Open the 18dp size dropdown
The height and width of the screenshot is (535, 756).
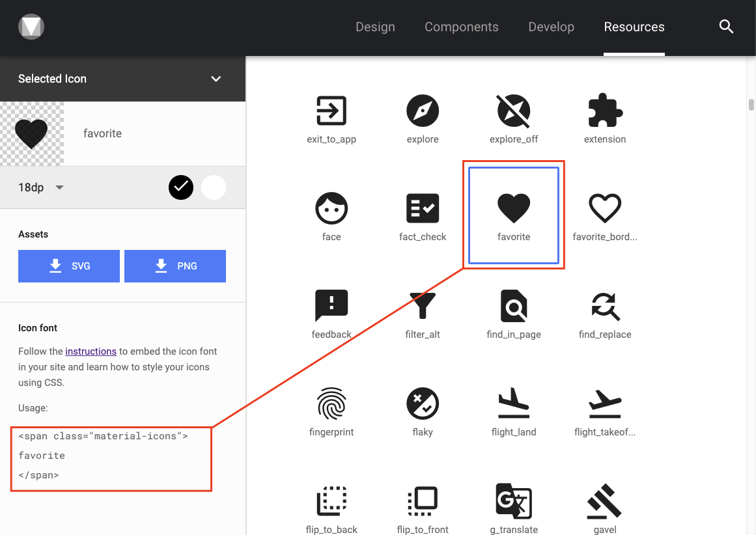pyautogui.click(x=41, y=187)
